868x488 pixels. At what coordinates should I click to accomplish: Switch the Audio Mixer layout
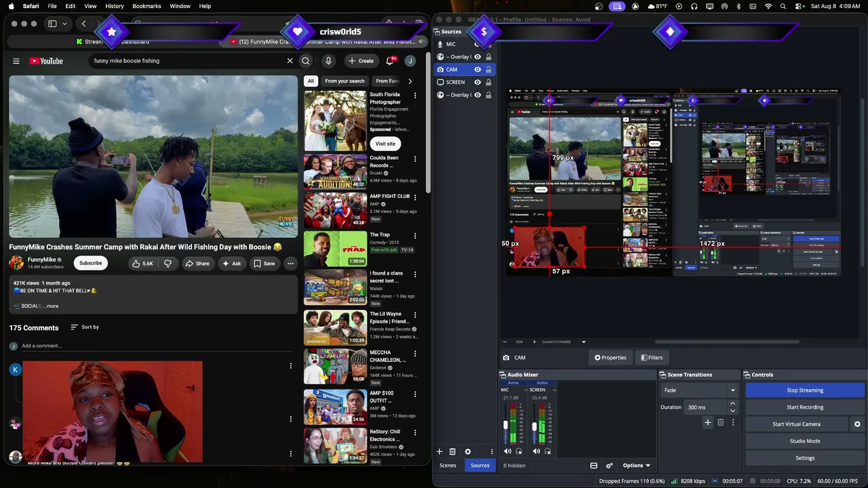pyautogui.click(x=593, y=466)
